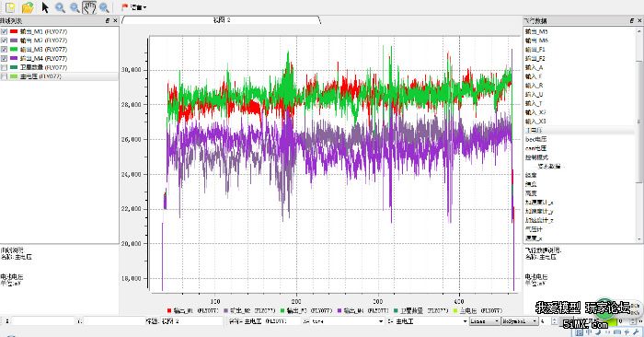Click the magnifier right of hand tool
The height and width of the screenshot is (337, 644).
click(x=104, y=7)
